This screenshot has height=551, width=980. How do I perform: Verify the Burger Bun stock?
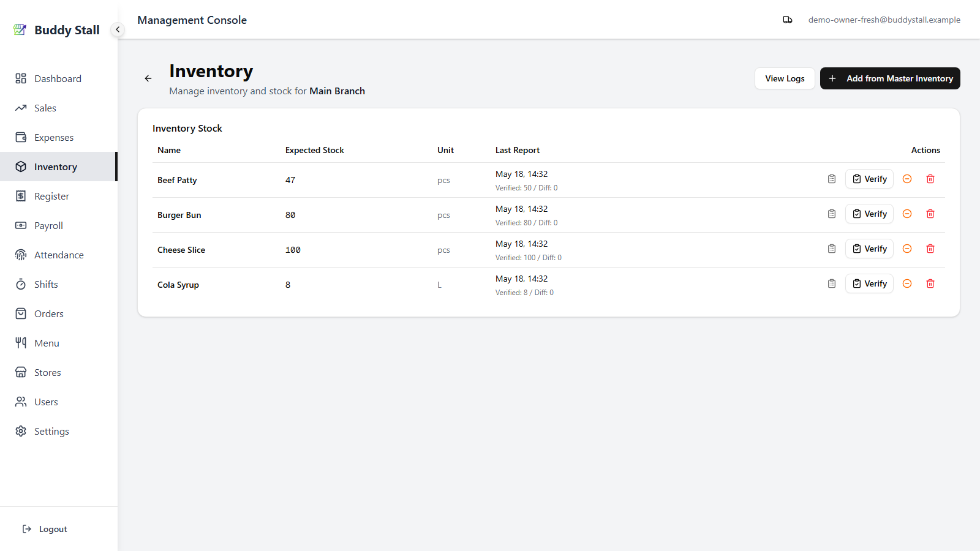click(869, 214)
